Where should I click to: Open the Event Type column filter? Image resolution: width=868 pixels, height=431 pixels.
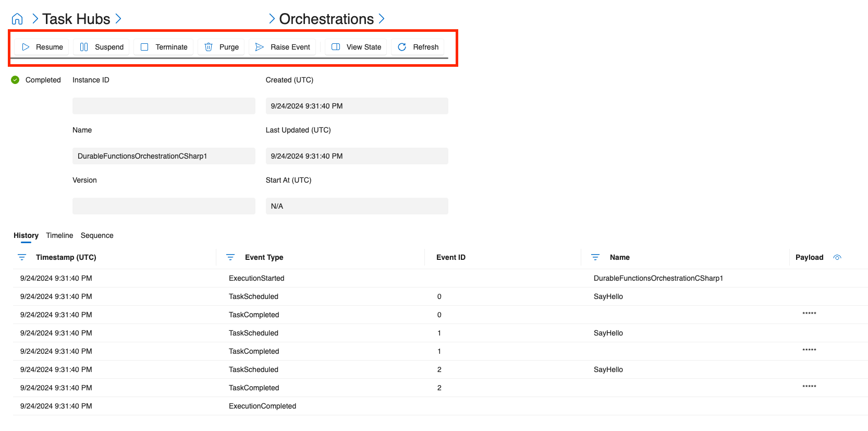pos(230,257)
